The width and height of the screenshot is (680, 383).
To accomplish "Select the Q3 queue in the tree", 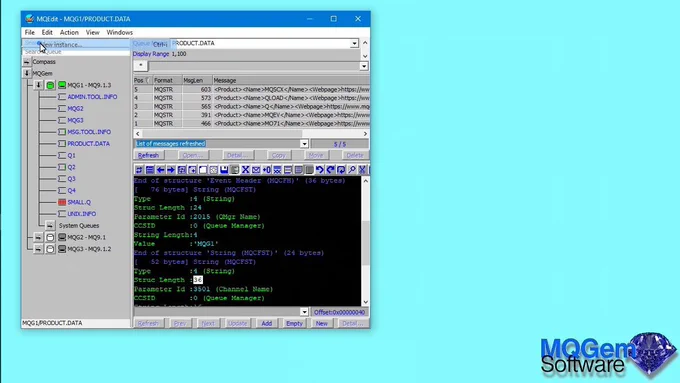I will click(72, 179).
